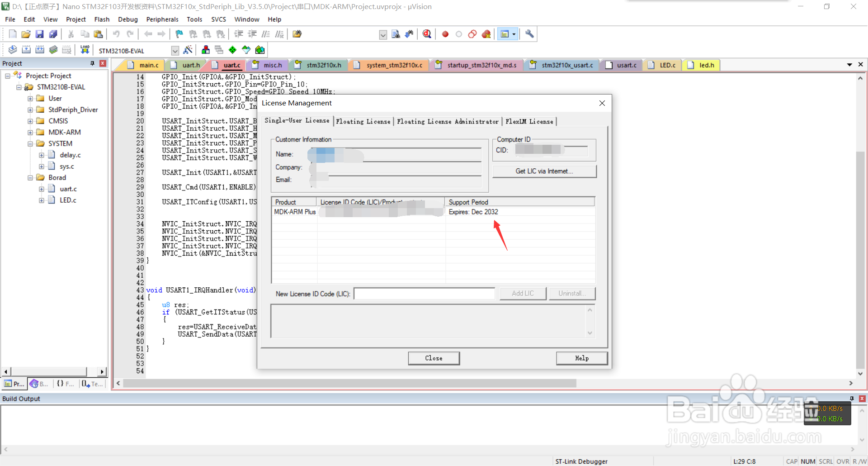Viewport: 868px width, 466px height.
Task: Expand the User folder
Action: pos(30,99)
